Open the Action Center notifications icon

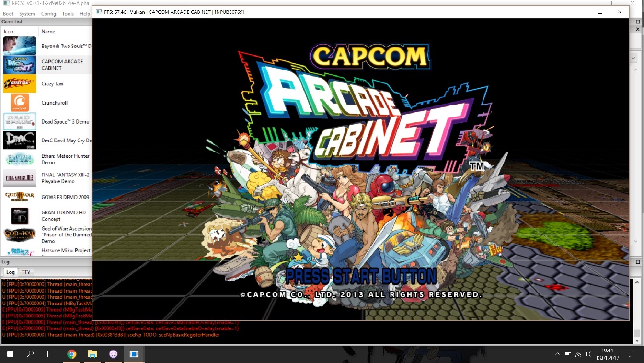coord(631,354)
